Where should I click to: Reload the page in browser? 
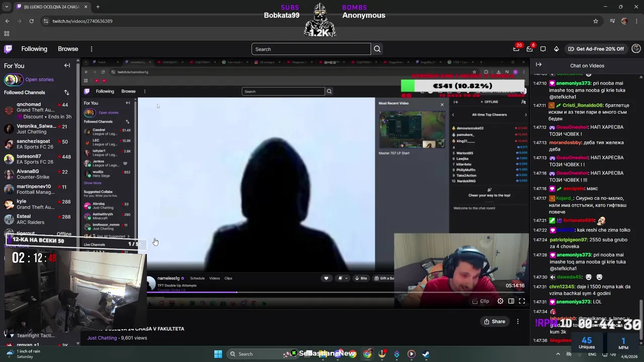[x=31, y=21]
